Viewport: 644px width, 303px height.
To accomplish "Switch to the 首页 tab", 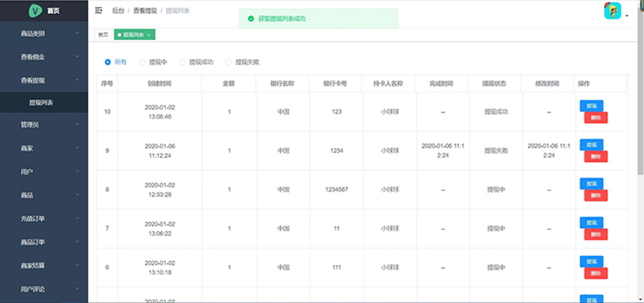I will (103, 35).
